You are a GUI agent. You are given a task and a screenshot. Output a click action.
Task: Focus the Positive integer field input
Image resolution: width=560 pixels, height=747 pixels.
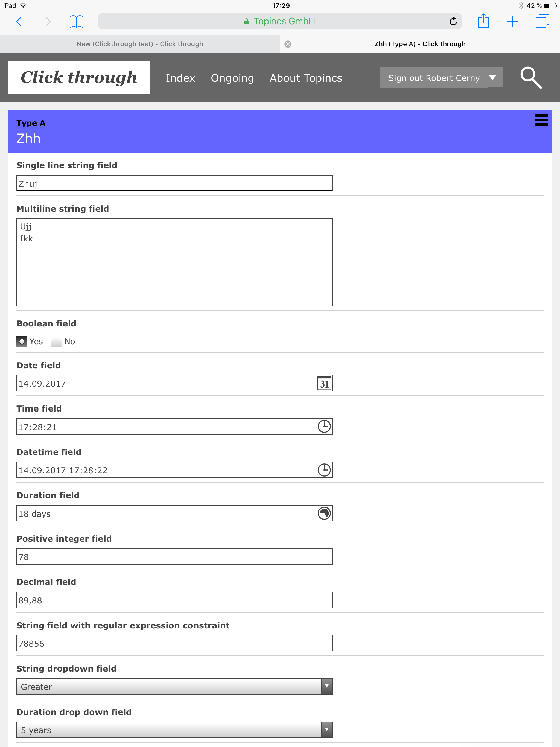174,556
